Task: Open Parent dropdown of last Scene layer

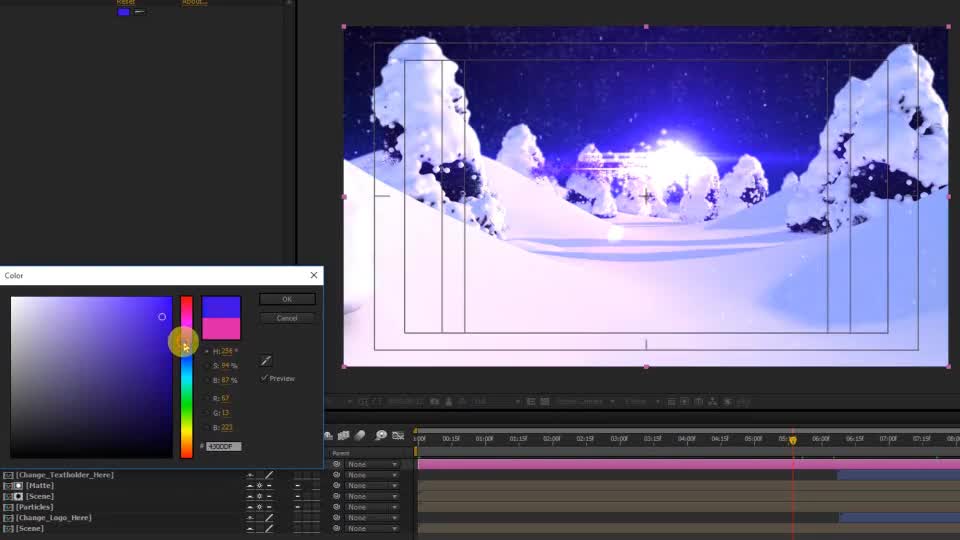Action: (372, 528)
